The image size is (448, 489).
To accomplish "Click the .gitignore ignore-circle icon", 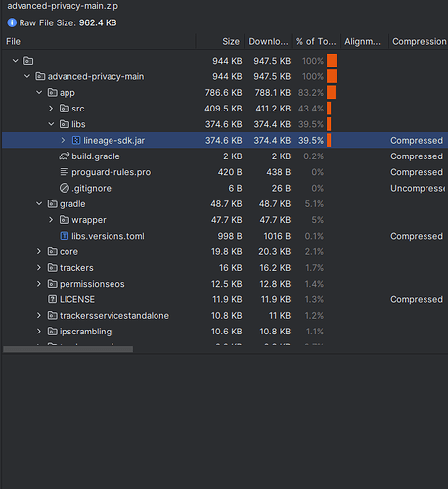I will 65,188.
